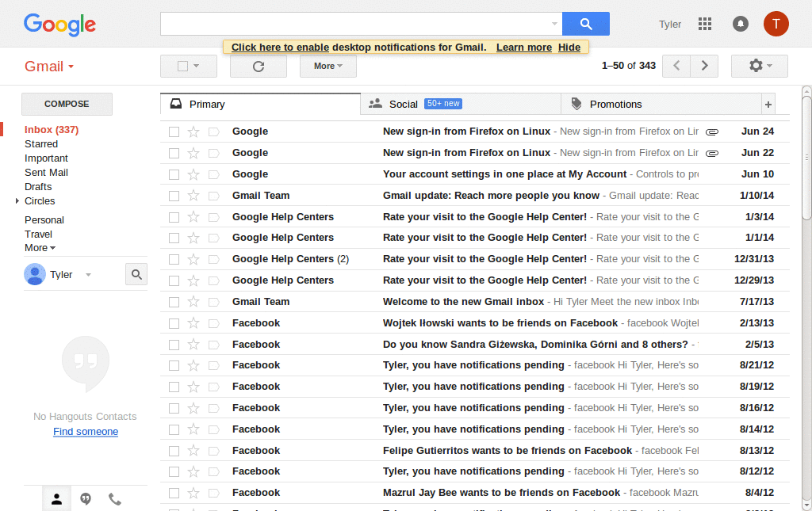Check the Jun 22 Google email
812x511 pixels.
[x=174, y=153]
